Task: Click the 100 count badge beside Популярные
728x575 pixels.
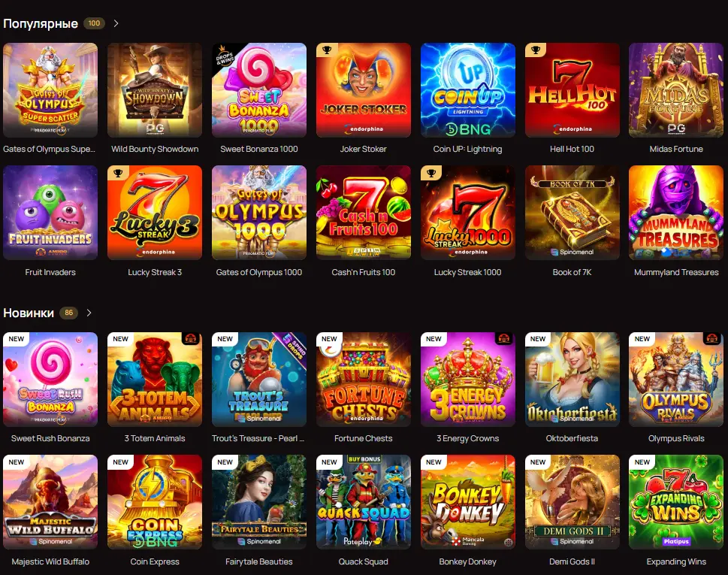Action: tap(94, 23)
